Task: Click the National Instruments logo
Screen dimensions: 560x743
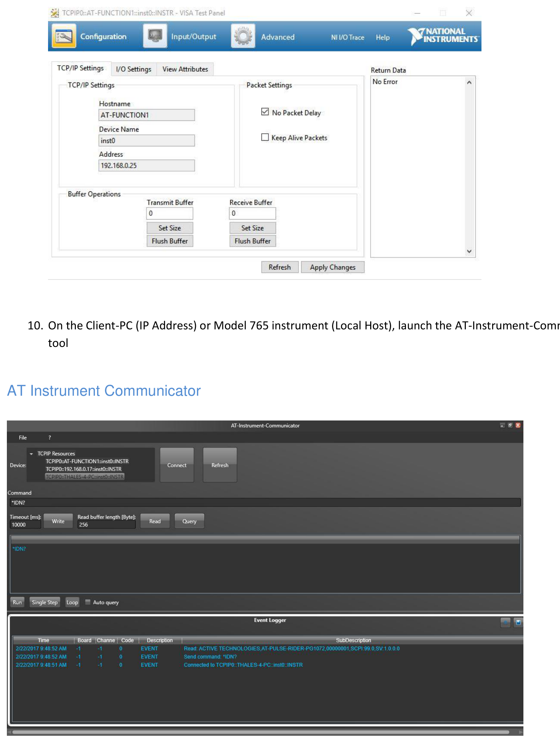Action: click(x=443, y=36)
